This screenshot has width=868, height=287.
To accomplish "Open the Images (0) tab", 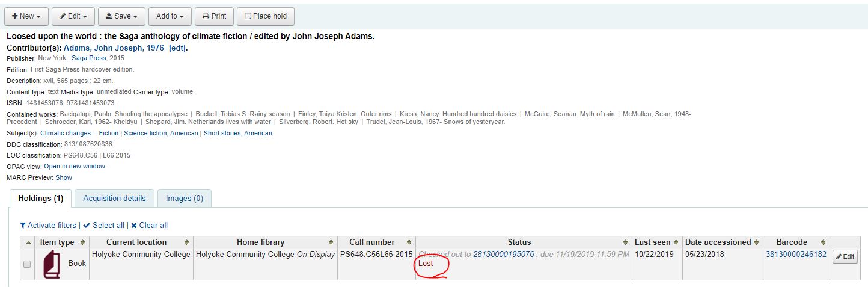I will tap(184, 198).
